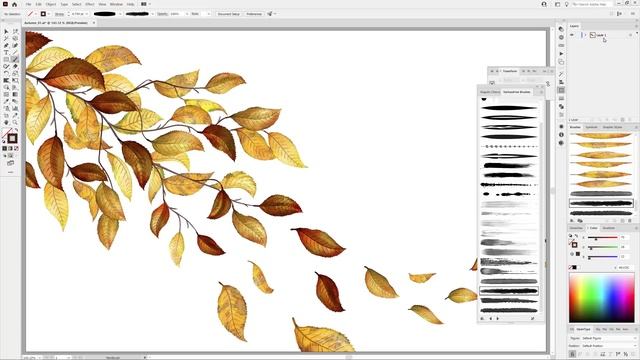Select the Magic Wand tool
The height and width of the screenshot is (360, 640).
click(6, 38)
